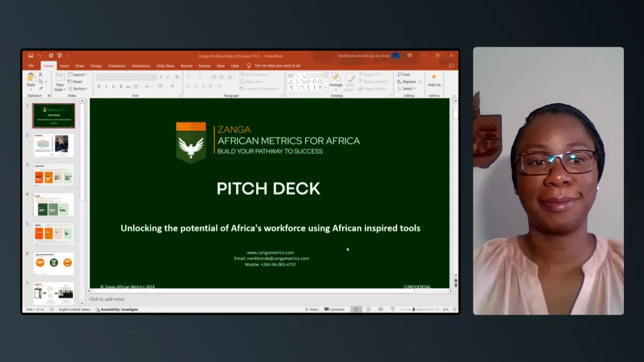644x362 pixels.
Task: Redo or repeat action in Quick Access Toolbar
Action: click(51, 55)
